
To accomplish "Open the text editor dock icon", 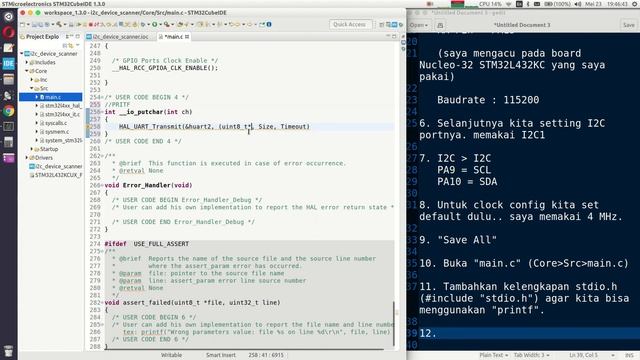I will pos(9,48).
